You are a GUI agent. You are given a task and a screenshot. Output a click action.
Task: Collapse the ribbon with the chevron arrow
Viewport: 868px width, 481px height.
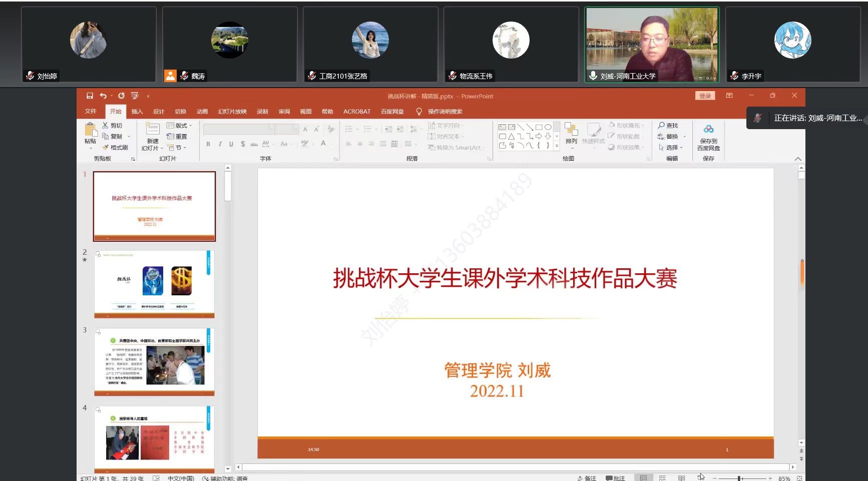(797, 159)
